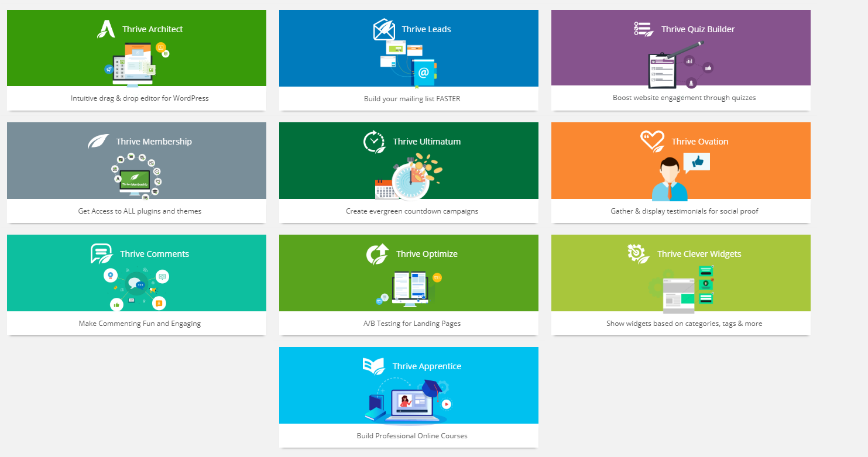Click the Thrive Comments speech bubble icon

(x=102, y=254)
